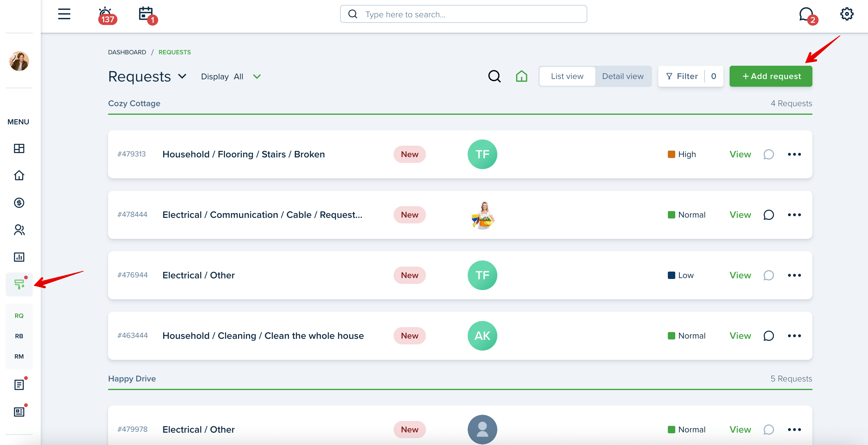868x445 pixels.
Task: Open Electrical / Other request #479978
Action: 199,430
